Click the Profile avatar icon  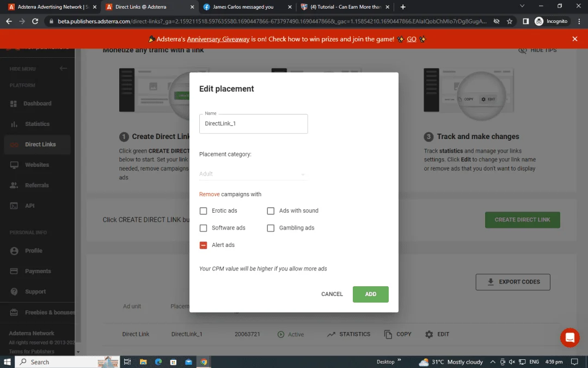coord(14,251)
